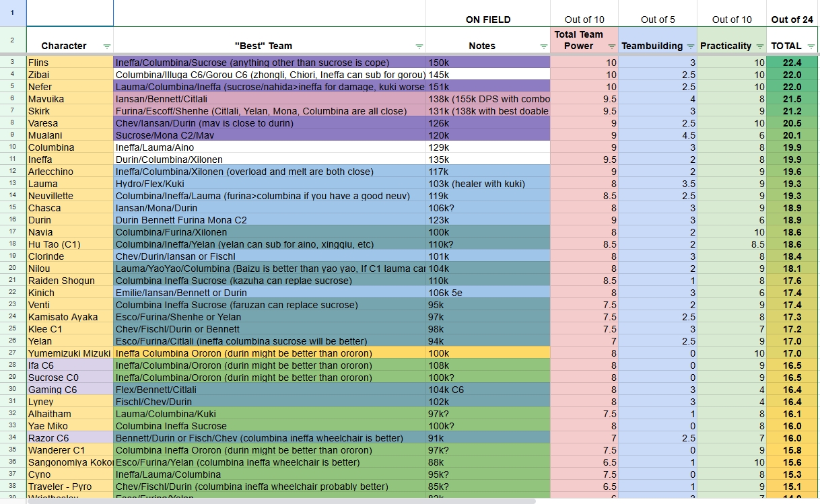
Task: Click the Flex/Bennett/Citlali team cell
Action: click(269, 390)
